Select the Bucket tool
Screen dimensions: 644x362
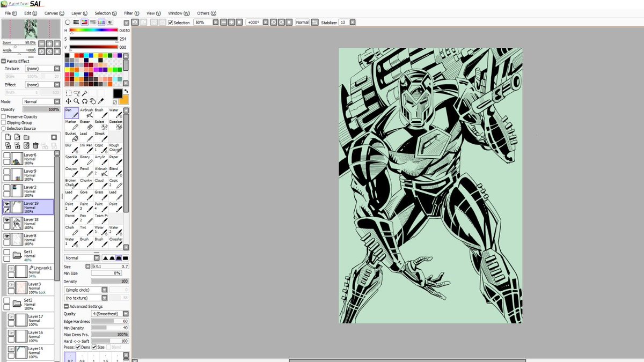[71, 136]
